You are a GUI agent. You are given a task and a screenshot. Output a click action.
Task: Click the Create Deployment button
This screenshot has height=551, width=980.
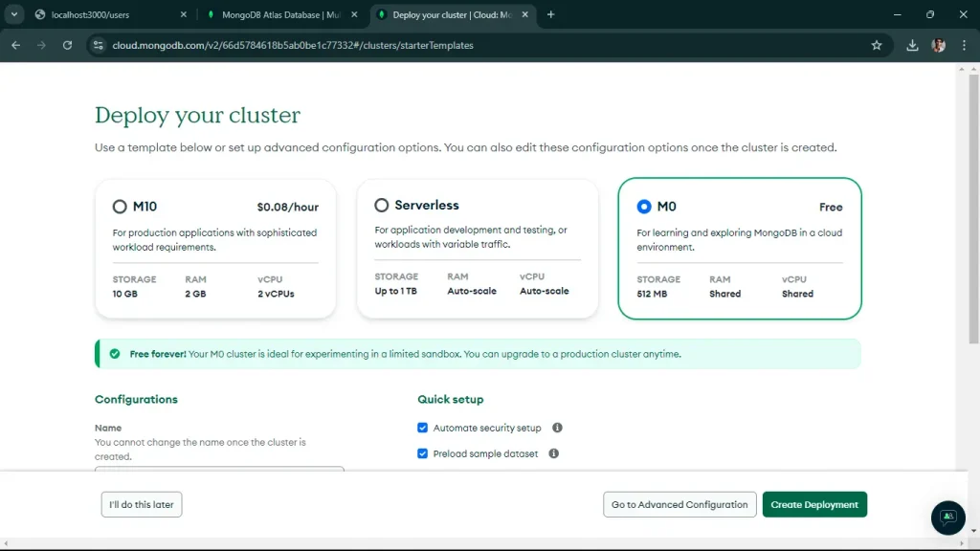pos(814,504)
